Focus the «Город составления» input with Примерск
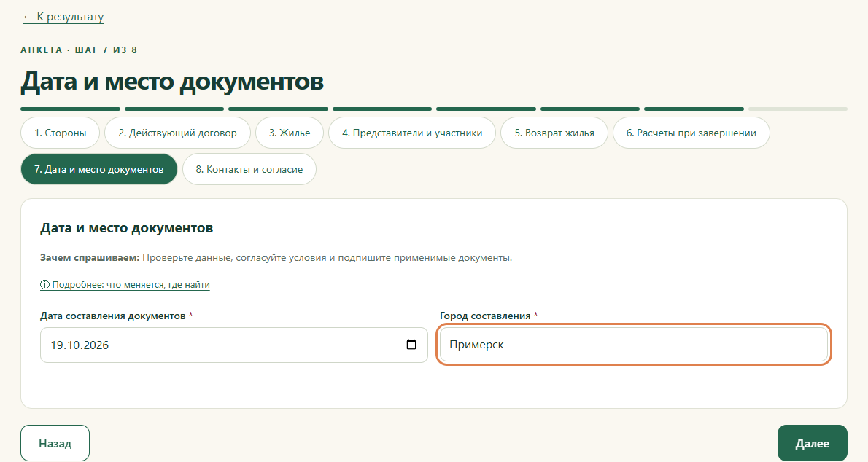The image size is (868, 462). pos(634,345)
